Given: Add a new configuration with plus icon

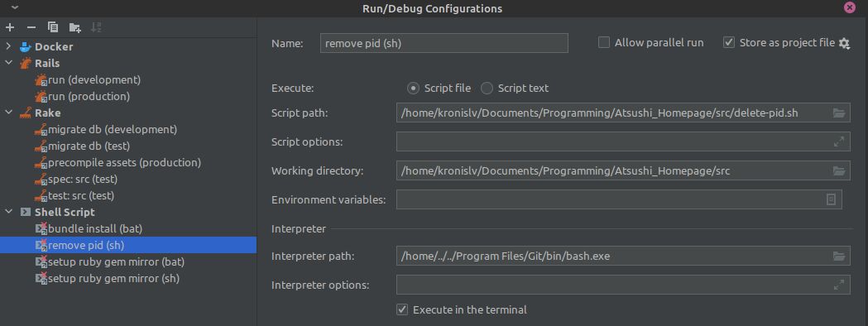Looking at the screenshot, I should point(10,27).
